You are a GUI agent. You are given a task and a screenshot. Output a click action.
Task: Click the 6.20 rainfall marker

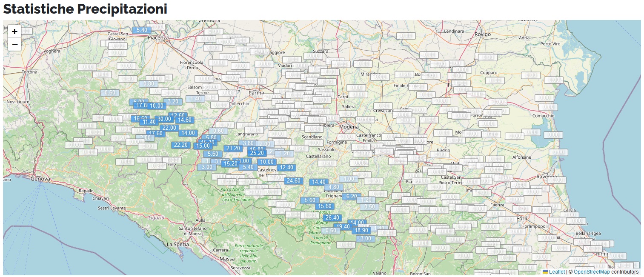pos(352,197)
